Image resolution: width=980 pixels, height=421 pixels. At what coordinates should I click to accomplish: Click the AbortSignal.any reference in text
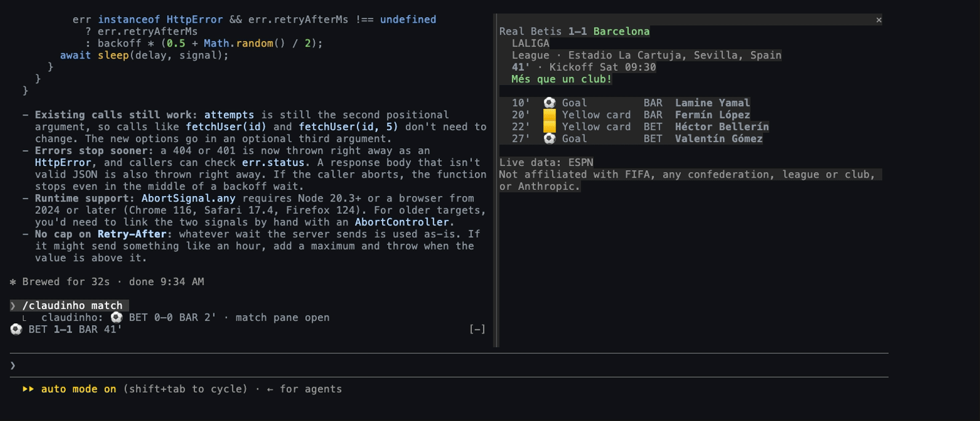coord(188,199)
